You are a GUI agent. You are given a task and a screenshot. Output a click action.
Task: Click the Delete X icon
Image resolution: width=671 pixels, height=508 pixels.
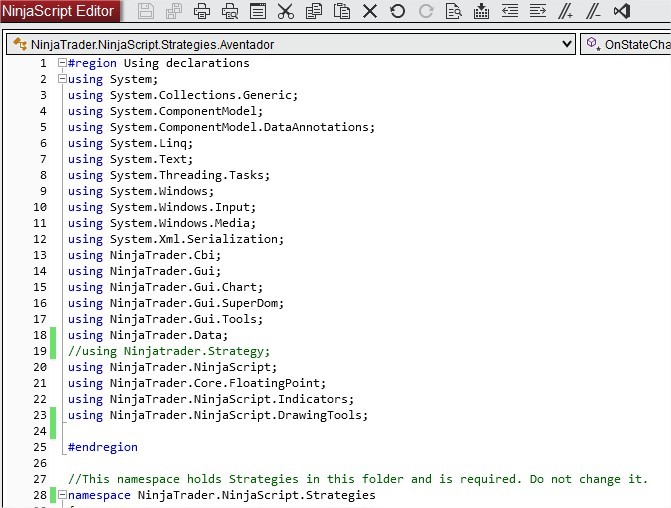click(370, 11)
